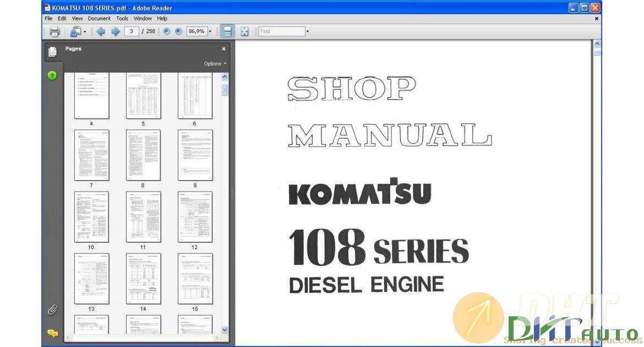Click the Find search box

point(282,31)
